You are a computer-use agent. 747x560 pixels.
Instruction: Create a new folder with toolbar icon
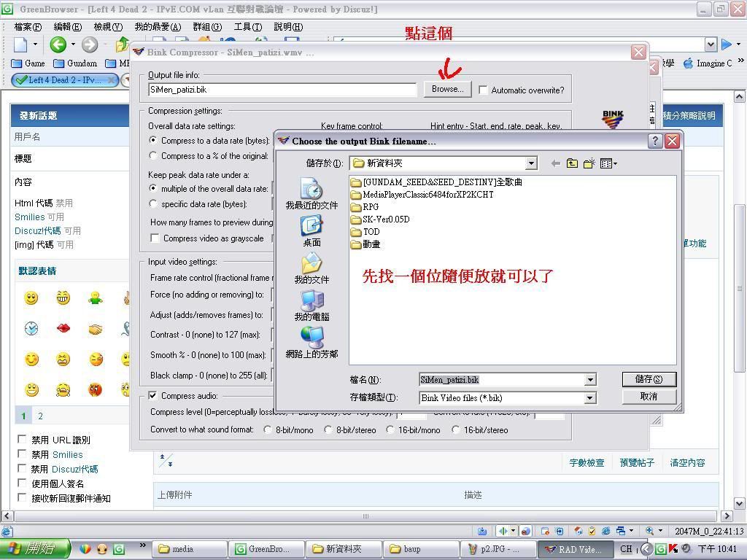(x=589, y=163)
